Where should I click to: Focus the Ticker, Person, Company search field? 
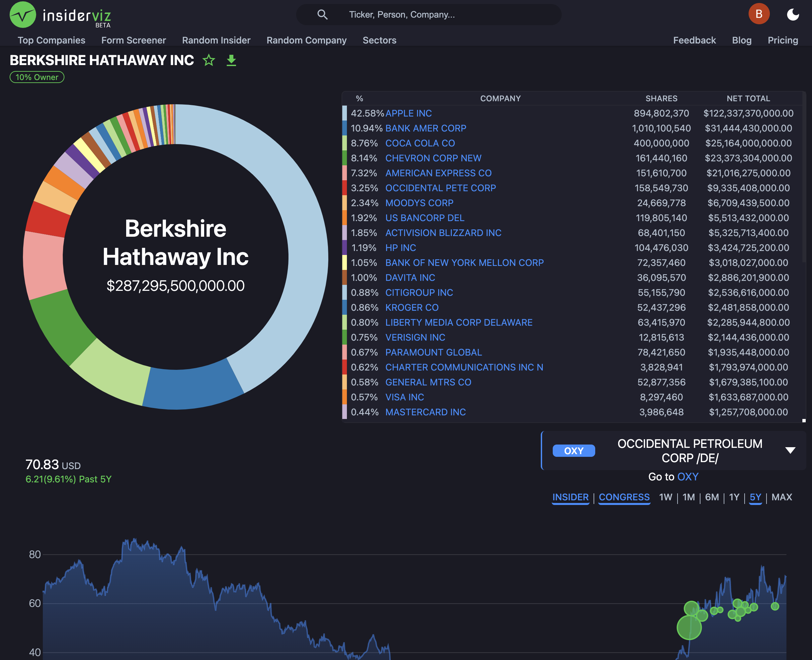pos(429,15)
